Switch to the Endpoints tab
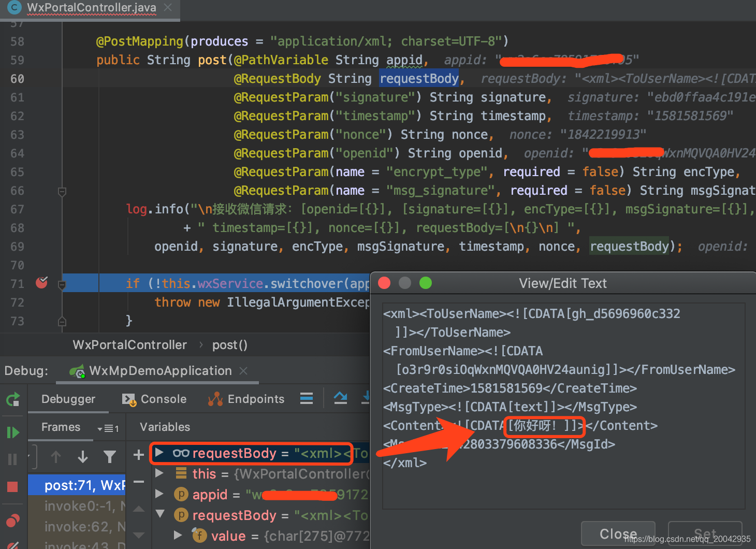 [x=245, y=399]
